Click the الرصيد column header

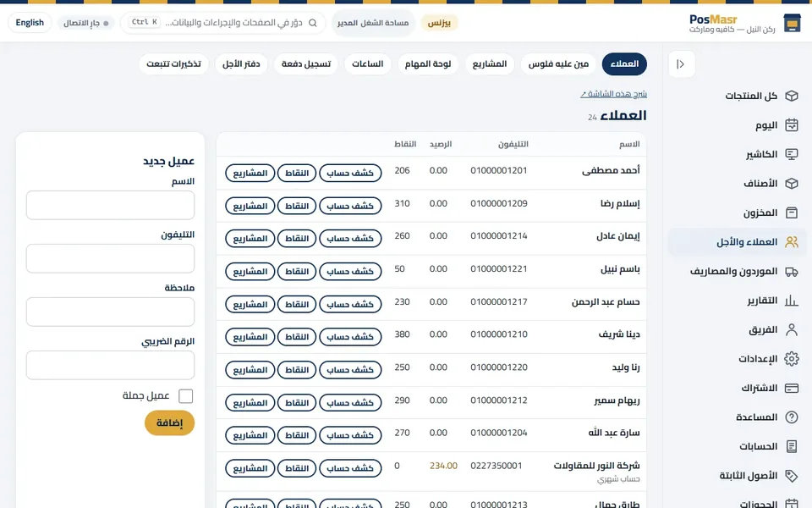[441, 144]
